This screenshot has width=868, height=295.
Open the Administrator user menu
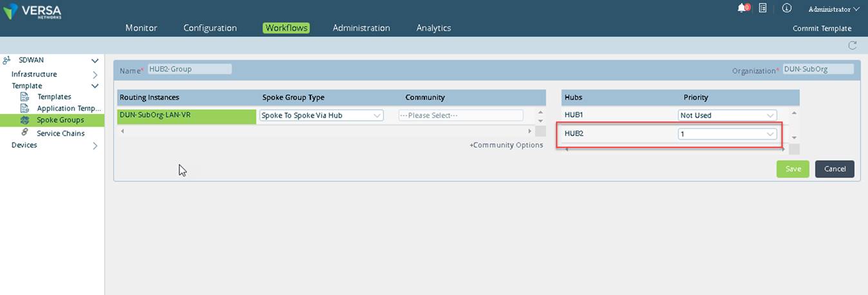pos(834,9)
